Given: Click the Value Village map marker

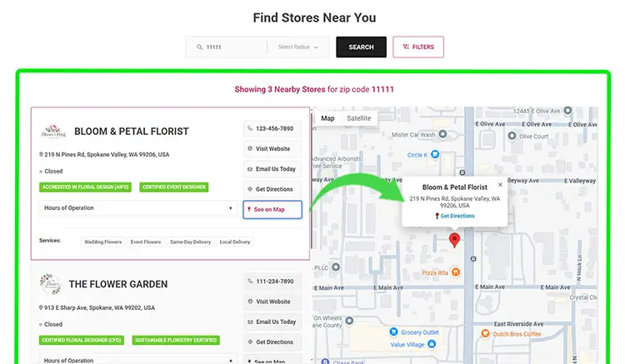Looking at the screenshot, I should (432, 344).
